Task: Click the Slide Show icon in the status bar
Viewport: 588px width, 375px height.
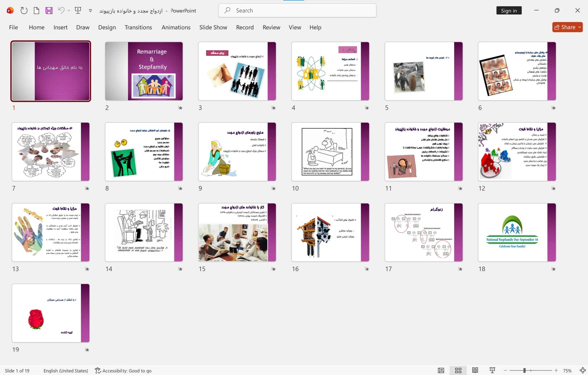Action: [492, 370]
